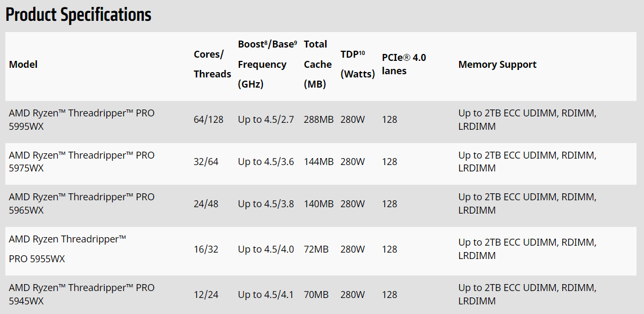Select the Threadripper PRO 5995WX model cell
644x314 pixels.
coord(81,120)
